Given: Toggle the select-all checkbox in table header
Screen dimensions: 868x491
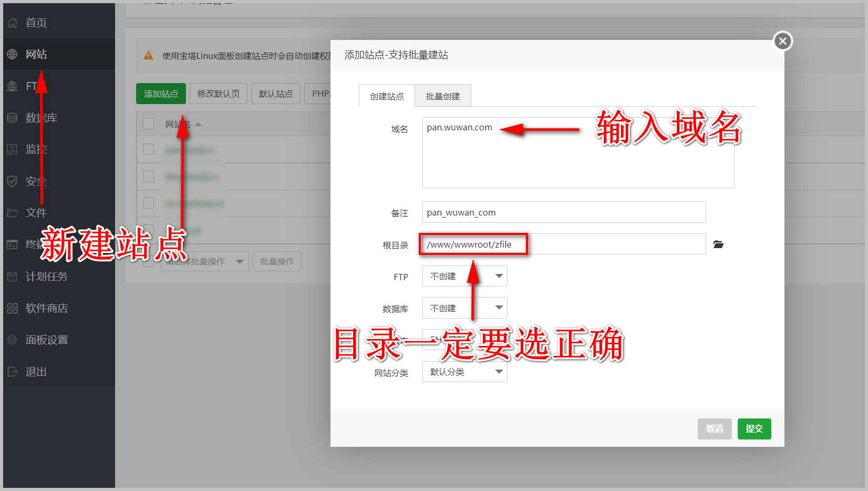Looking at the screenshot, I should [149, 124].
